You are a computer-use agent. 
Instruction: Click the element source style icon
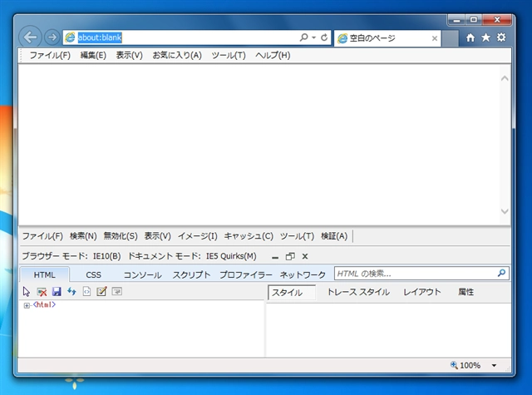click(x=86, y=292)
